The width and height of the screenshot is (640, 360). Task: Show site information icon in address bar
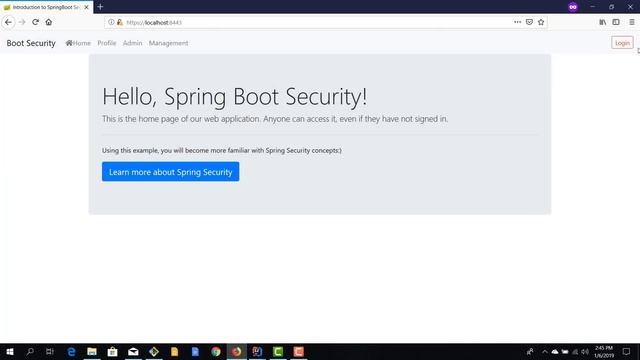click(x=111, y=22)
